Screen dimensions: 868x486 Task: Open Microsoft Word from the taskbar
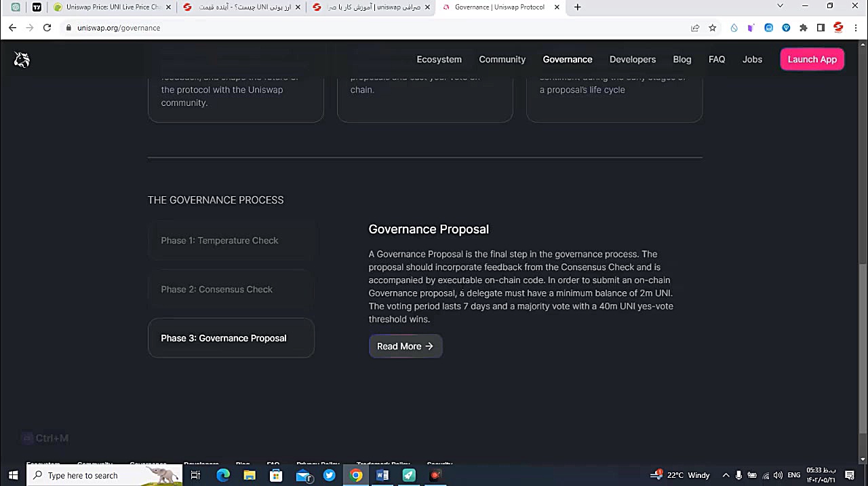pos(382,475)
